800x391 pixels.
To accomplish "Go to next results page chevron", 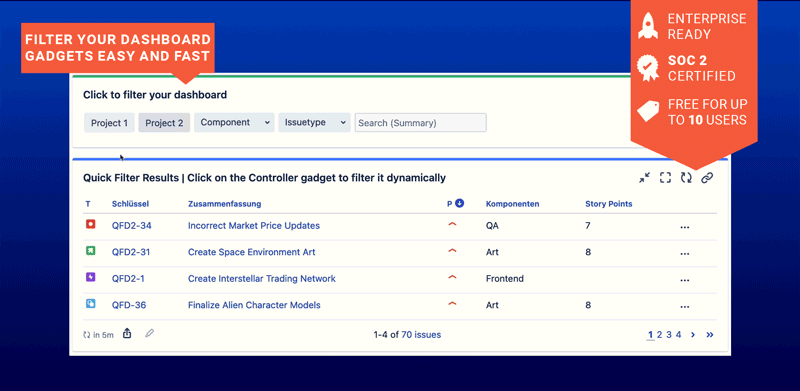I will pos(693,335).
